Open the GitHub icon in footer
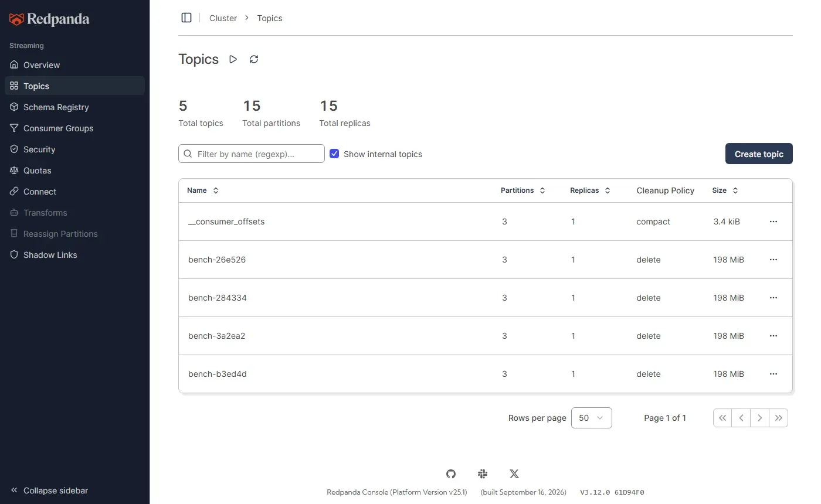Image resolution: width=821 pixels, height=504 pixels. click(x=450, y=474)
